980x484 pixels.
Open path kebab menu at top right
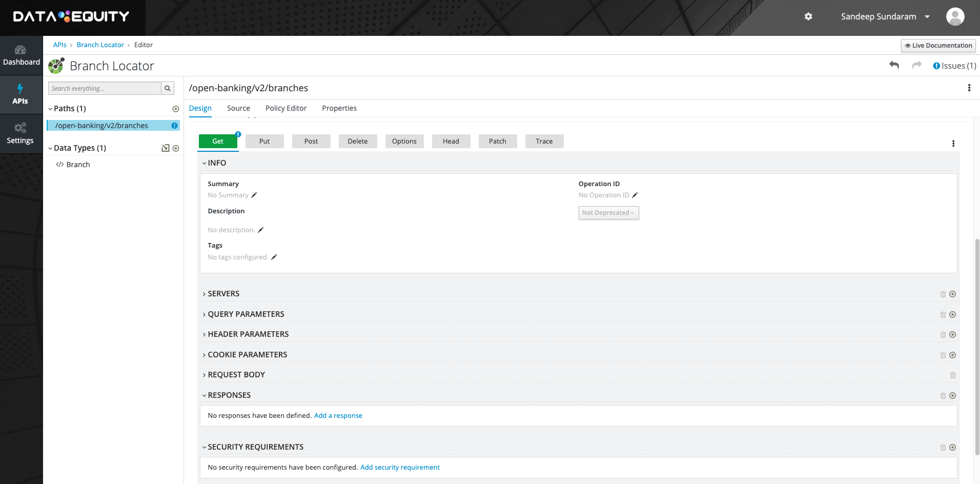coord(969,88)
